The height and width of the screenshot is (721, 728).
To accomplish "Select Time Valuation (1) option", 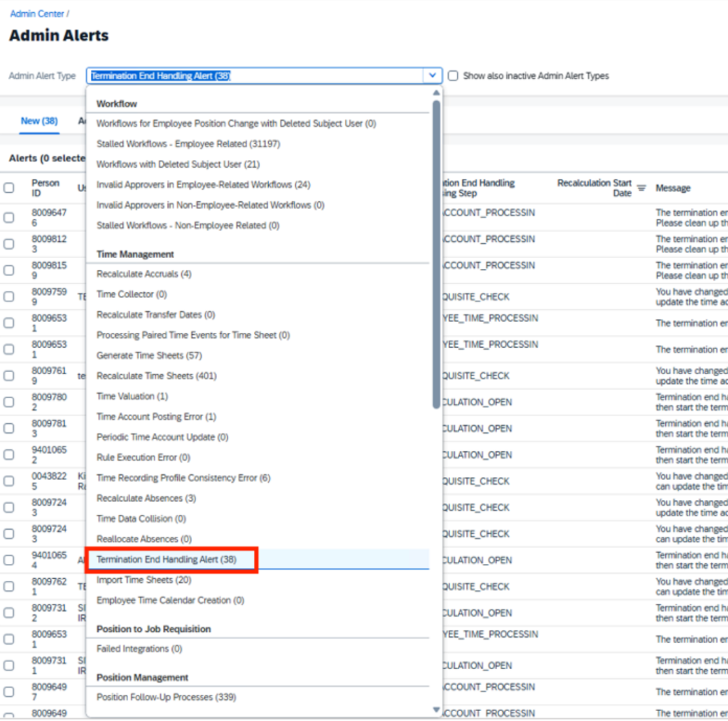I will pos(257,397).
